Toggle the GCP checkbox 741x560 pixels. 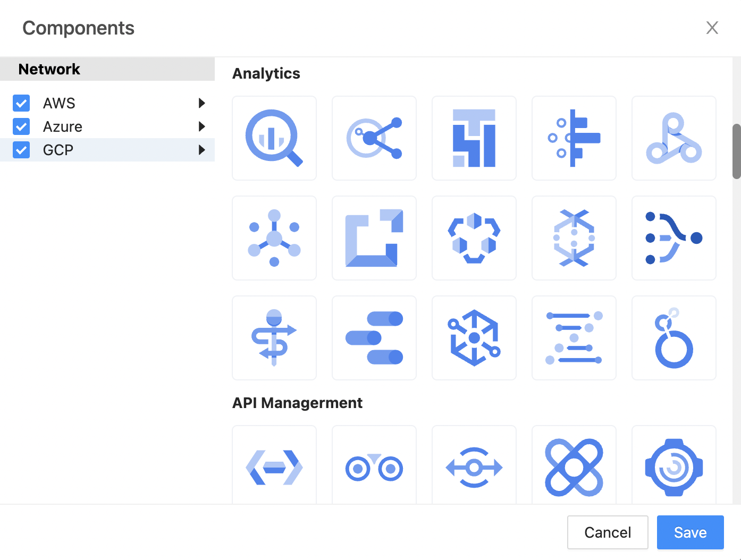(x=21, y=150)
